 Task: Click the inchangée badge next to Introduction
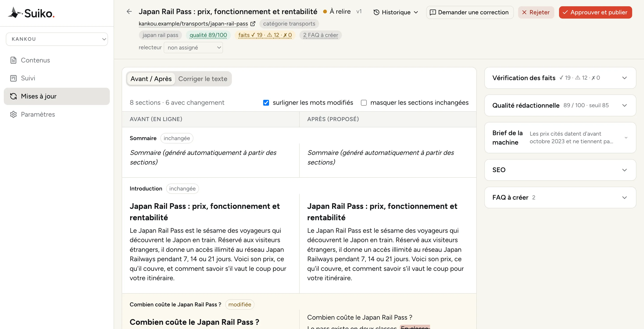point(182,188)
